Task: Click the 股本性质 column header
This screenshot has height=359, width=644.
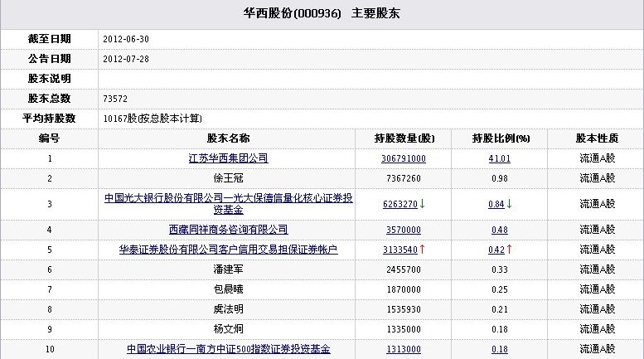Action: (x=597, y=138)
